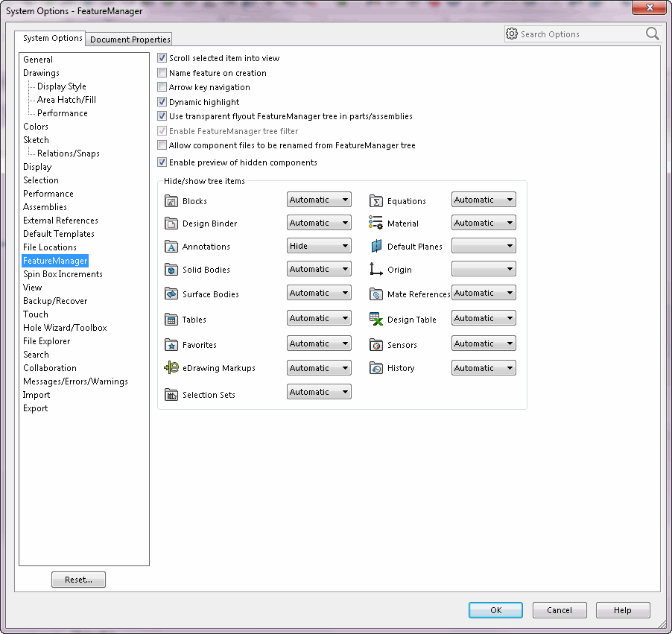Click Enable FeatureManager tree filter checkbox
This screenshot has width=672, height=634.
click(x=162, y=130)
